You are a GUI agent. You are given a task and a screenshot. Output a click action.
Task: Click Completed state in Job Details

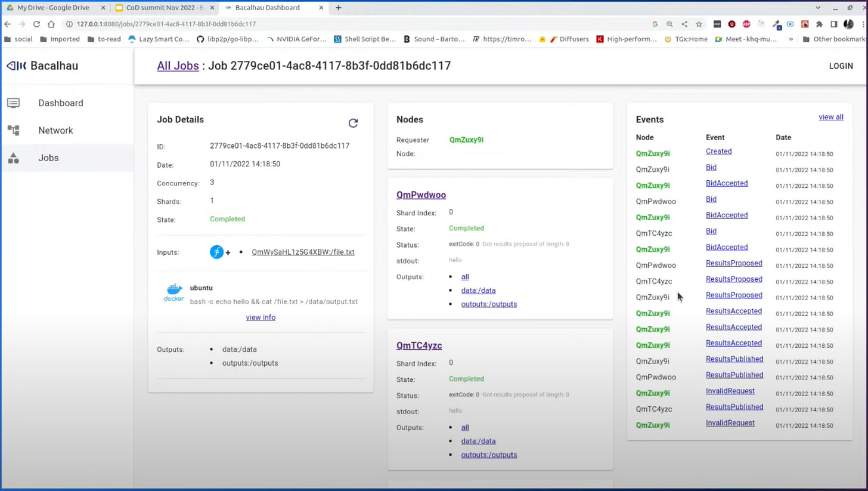click(227, 219)
